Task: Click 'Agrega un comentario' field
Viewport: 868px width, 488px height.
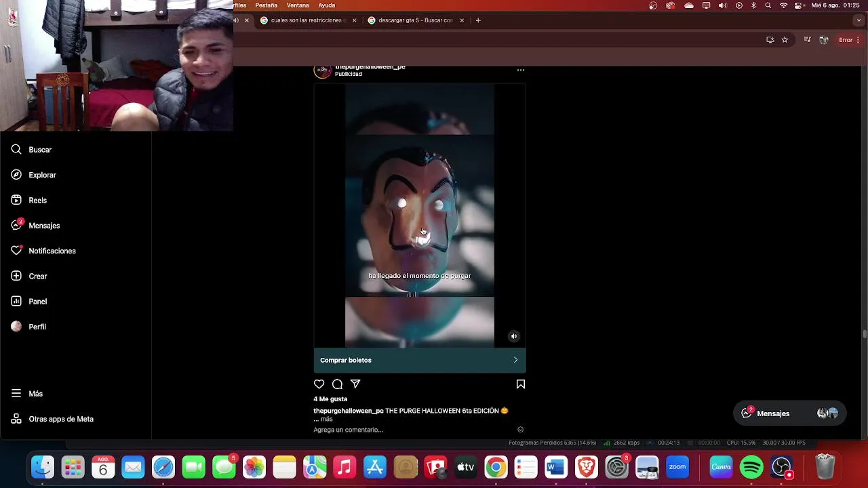Action: (413, 430)
